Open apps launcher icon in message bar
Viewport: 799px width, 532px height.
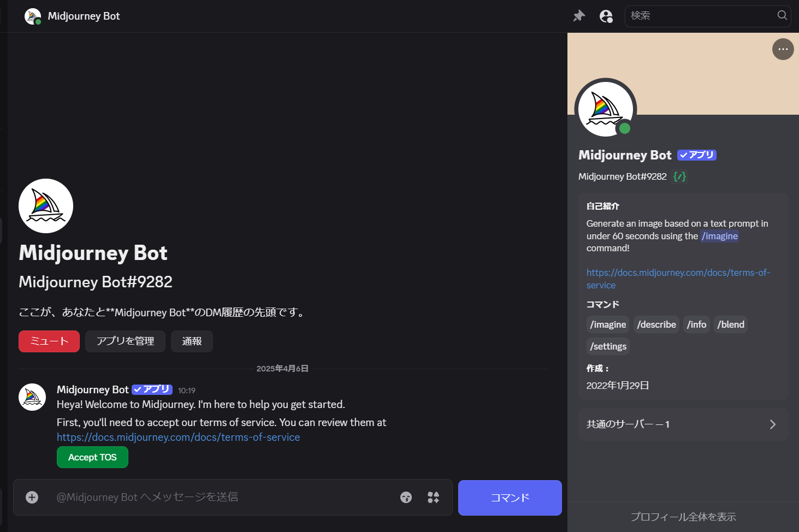[x=433, y=497]
